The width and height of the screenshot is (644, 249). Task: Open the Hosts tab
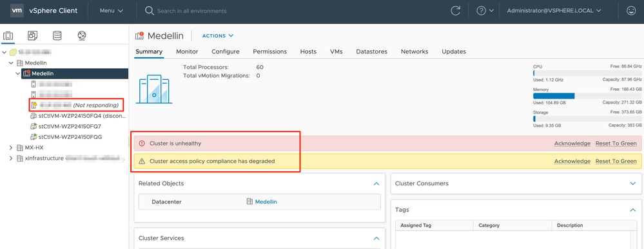click(x=308, y=51)
